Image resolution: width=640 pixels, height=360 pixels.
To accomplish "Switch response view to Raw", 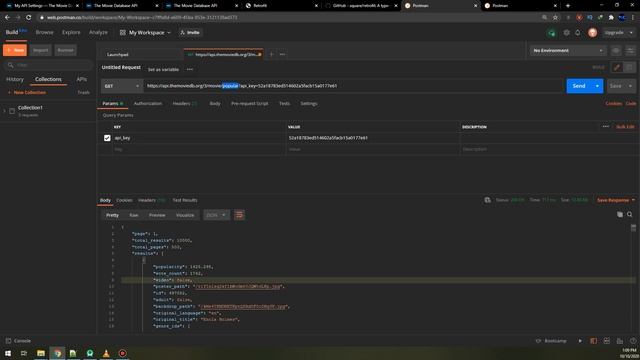I will (x=134, y=215).
